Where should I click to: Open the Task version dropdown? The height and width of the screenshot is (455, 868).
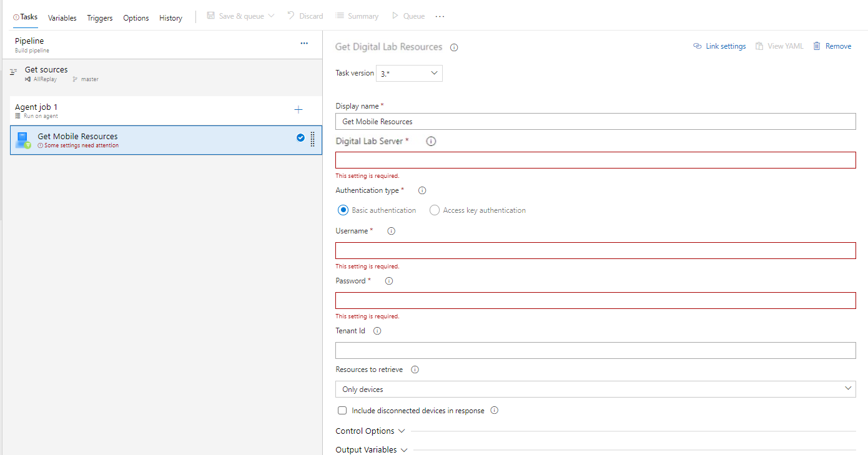coord(409,74)
